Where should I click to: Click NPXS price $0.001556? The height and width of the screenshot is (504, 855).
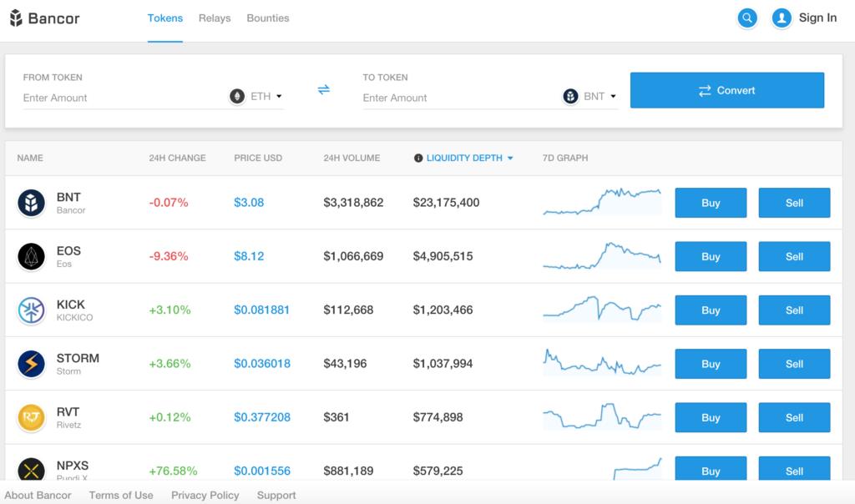pyautogui.click(x=262, y=471)
